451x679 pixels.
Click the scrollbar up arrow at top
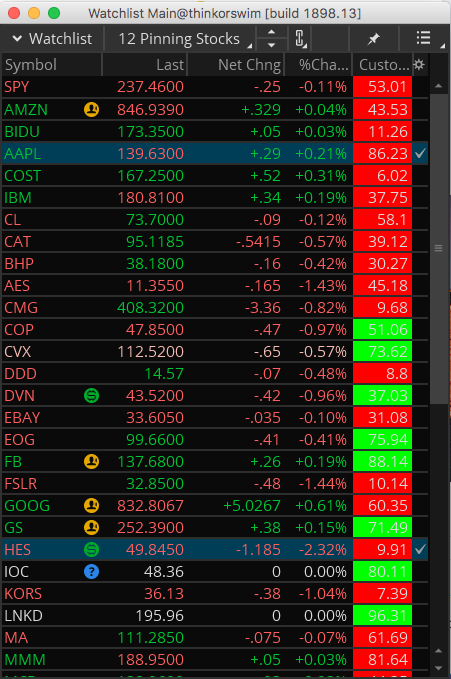pos(438,86)
